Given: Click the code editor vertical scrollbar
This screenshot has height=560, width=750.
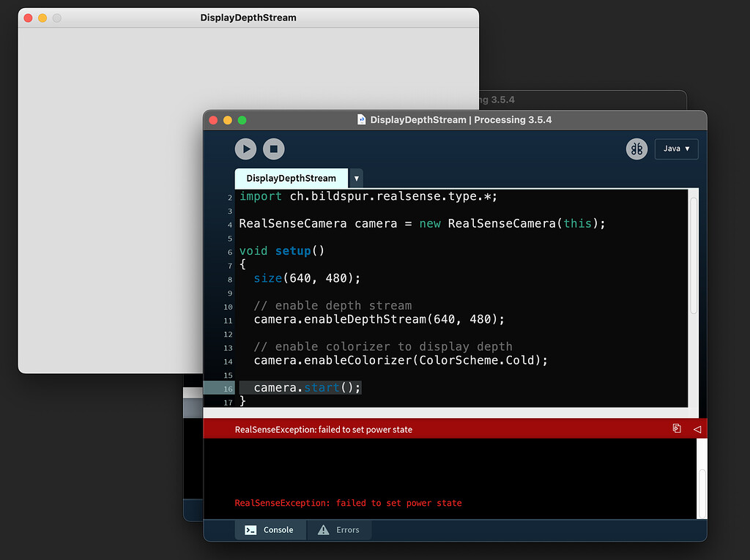Looking at the screenshot, I should (x=694, y=256).
